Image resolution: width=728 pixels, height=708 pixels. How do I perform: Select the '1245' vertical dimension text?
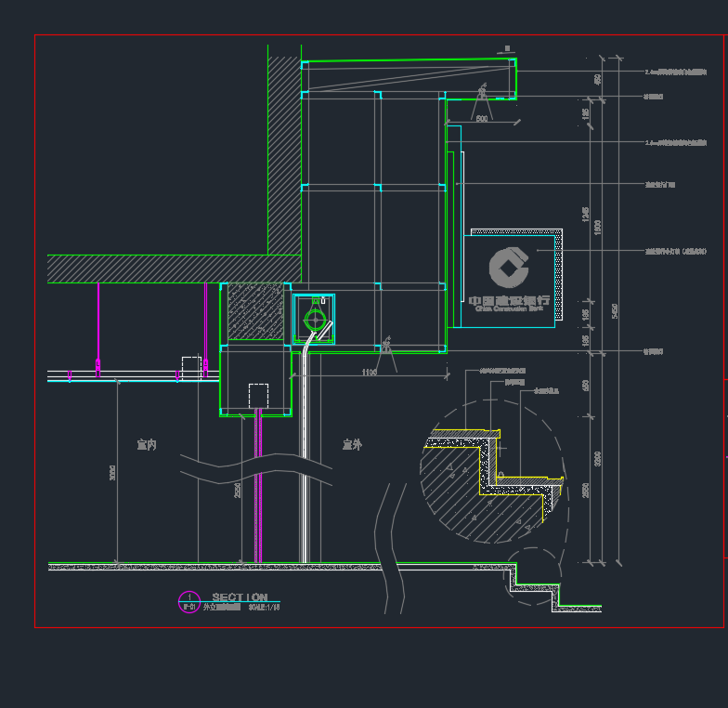coord(585,214)
